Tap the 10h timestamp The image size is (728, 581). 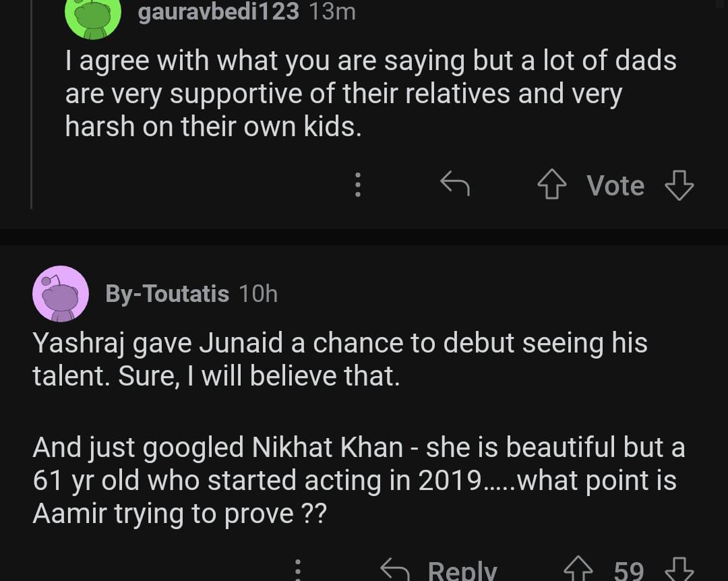click(258, 294)
